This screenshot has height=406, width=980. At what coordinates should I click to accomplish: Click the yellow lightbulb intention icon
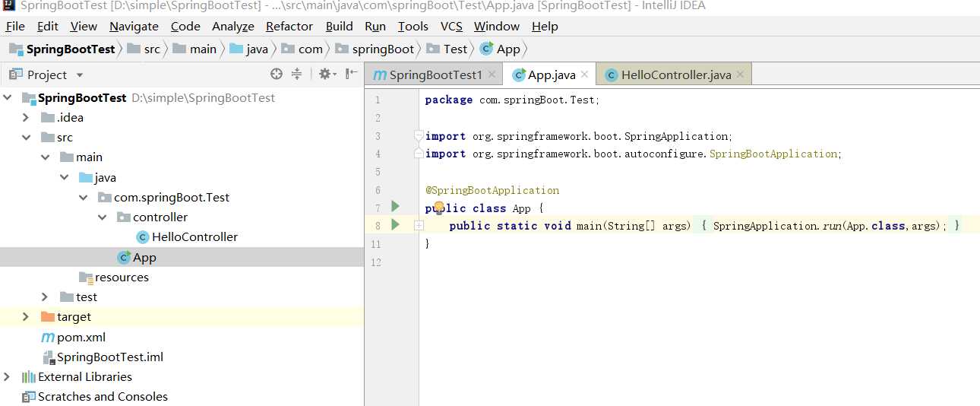point(438,207)
